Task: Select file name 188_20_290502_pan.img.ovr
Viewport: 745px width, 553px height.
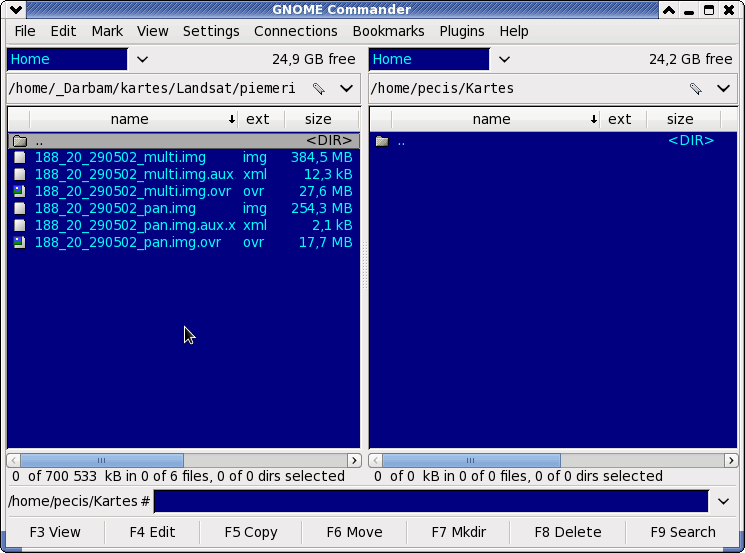Action: (128, 243)
